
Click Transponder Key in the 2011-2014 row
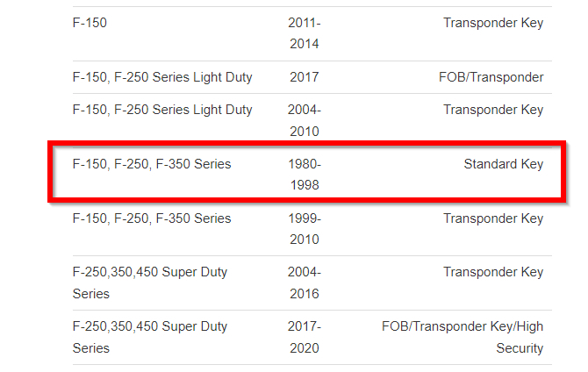[x=492, y=23]
